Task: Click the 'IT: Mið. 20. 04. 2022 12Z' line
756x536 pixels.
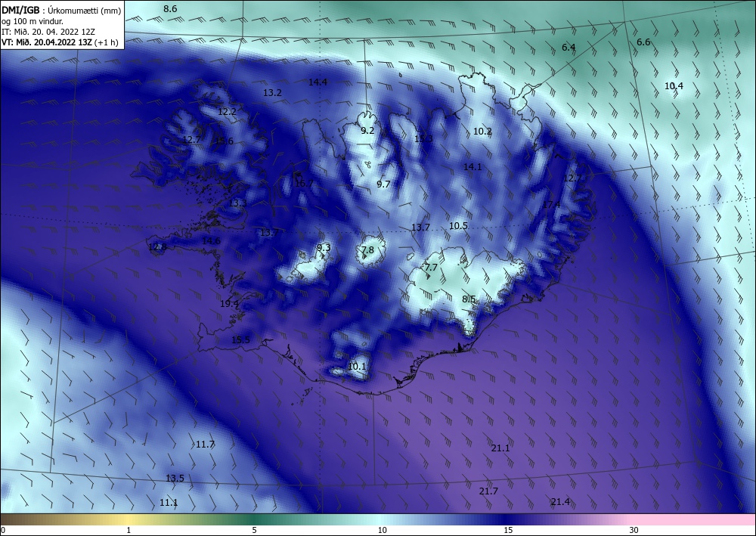Action: [x=48, y=32]
